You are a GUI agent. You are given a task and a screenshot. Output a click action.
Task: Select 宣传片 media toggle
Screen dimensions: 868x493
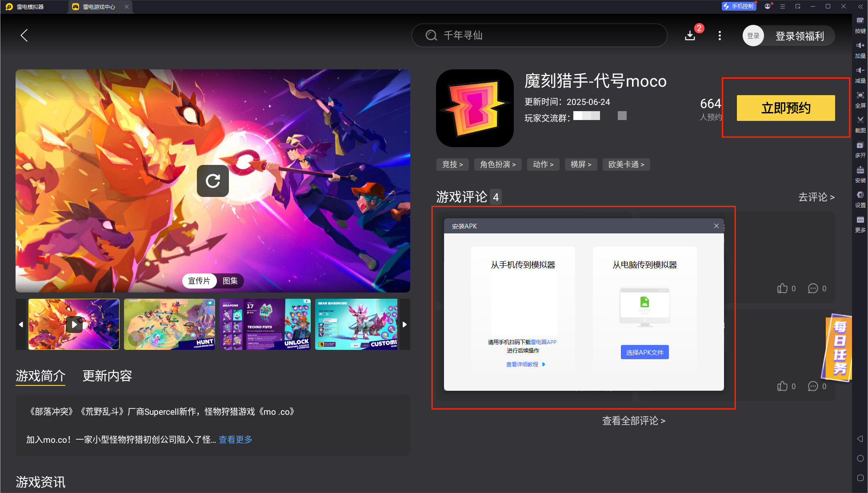(199, 281)
